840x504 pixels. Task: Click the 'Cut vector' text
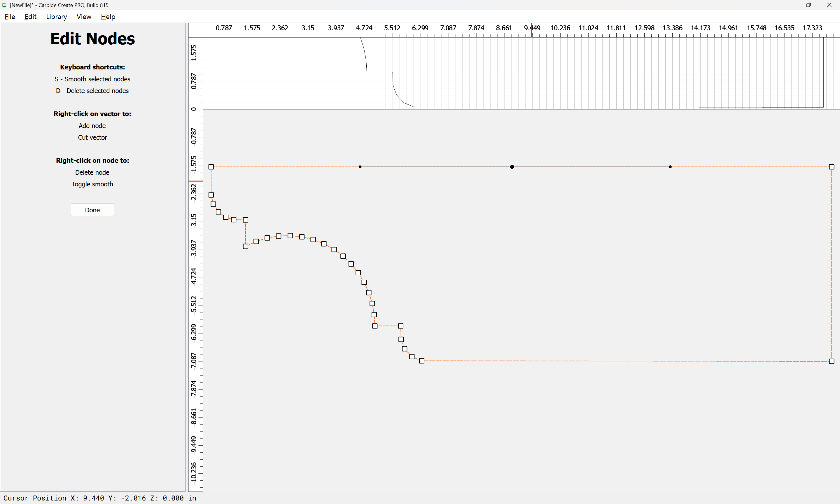[x=92, y=138]
